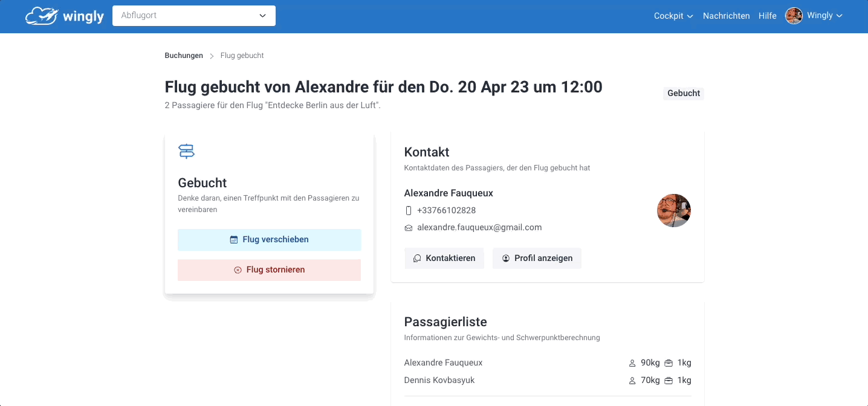Click the phone icon beside +33766102828
Screen dimensions: 868x406
pos(409,211)
